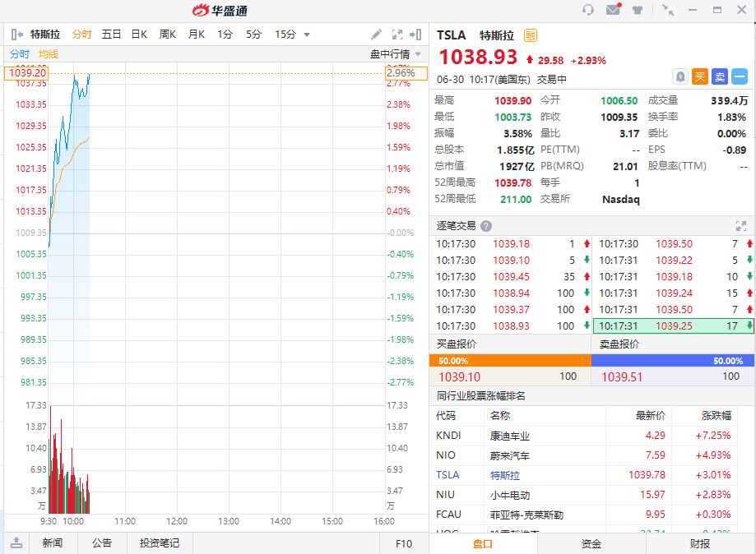Click the 成交量 value 339.4万
This screenshot has width=756, height=554.
pos(729,100)
